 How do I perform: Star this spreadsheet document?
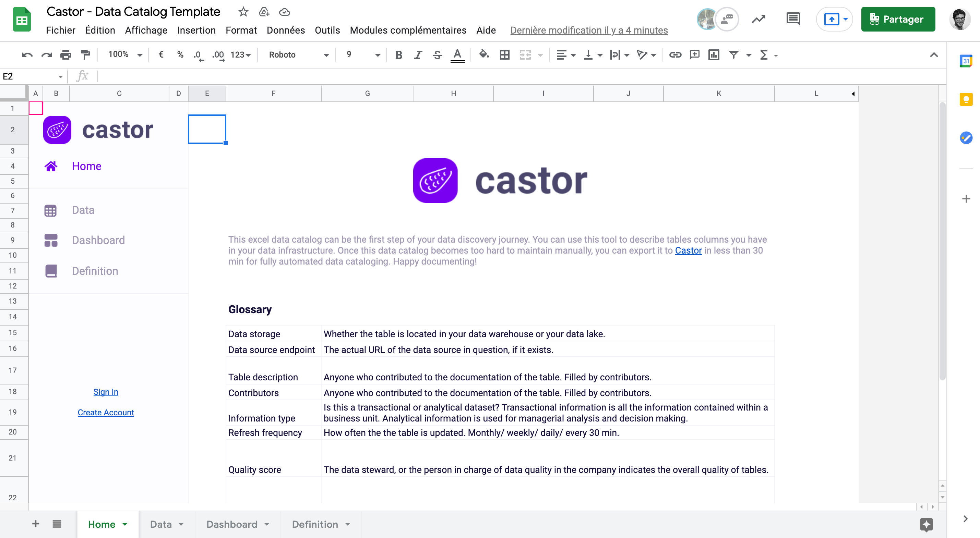(243, 12)
